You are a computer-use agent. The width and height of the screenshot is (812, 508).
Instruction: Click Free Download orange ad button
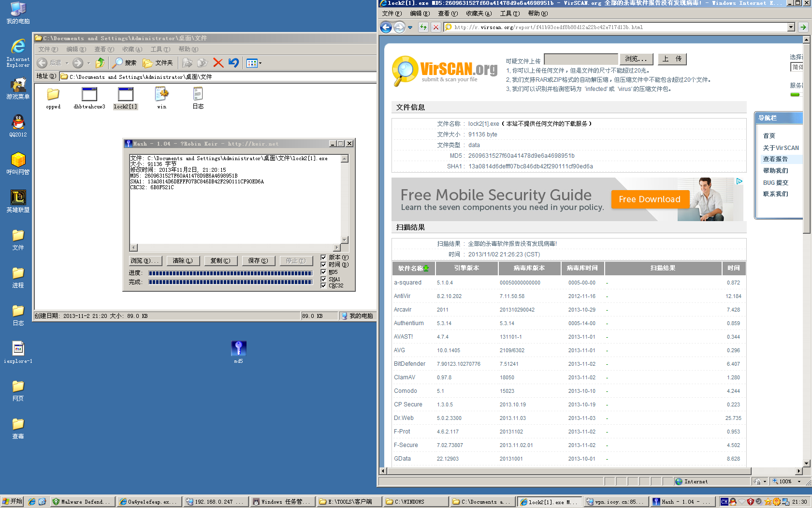[x=650, y=199]
